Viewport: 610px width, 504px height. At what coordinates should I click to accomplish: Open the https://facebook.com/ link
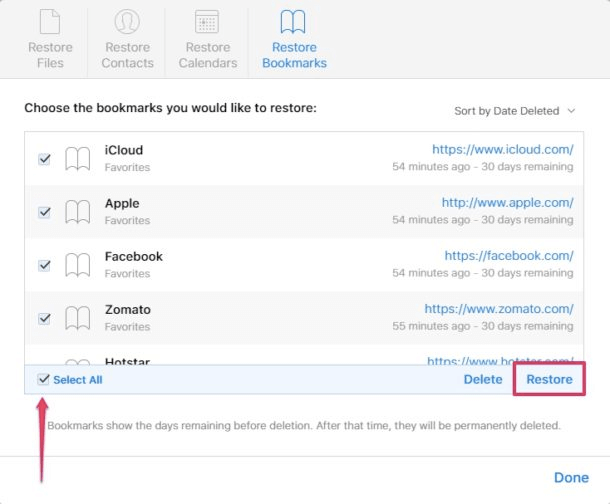tap(509, 256)
